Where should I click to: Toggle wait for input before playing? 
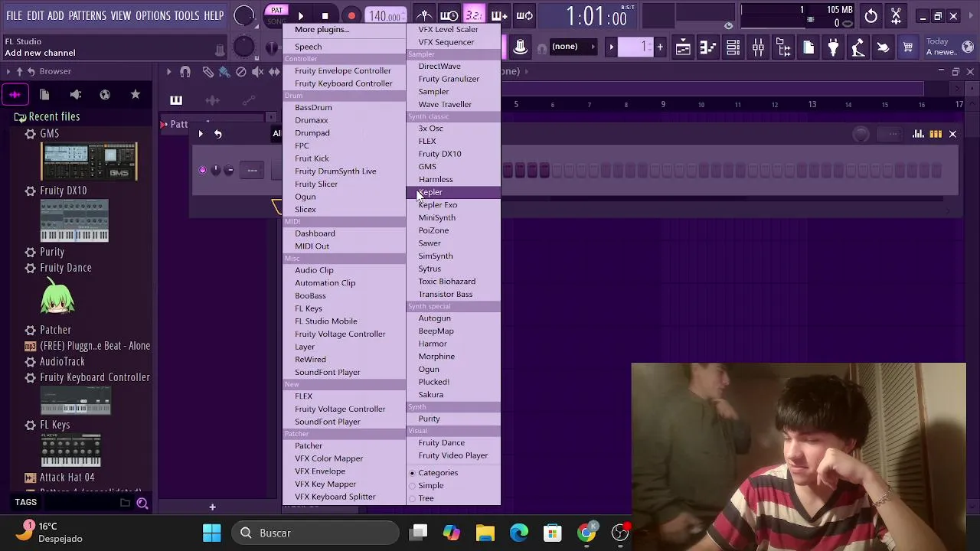click(x=449, y=15)
